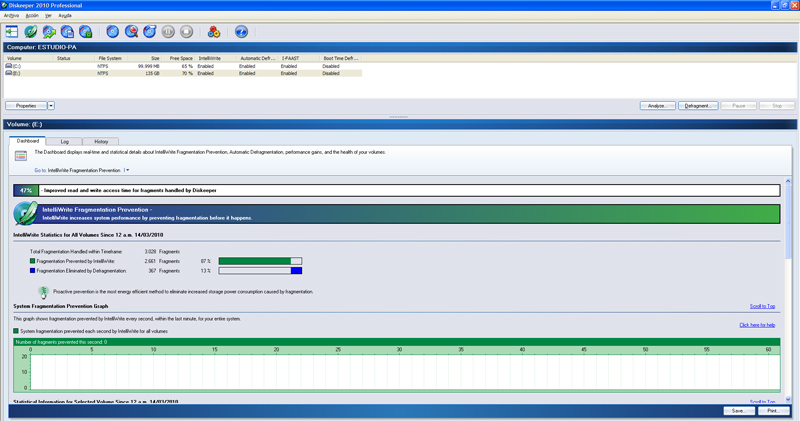800x421 pixels.
Task: Click the plain blue disc toolbar icon
Action: 113,32
